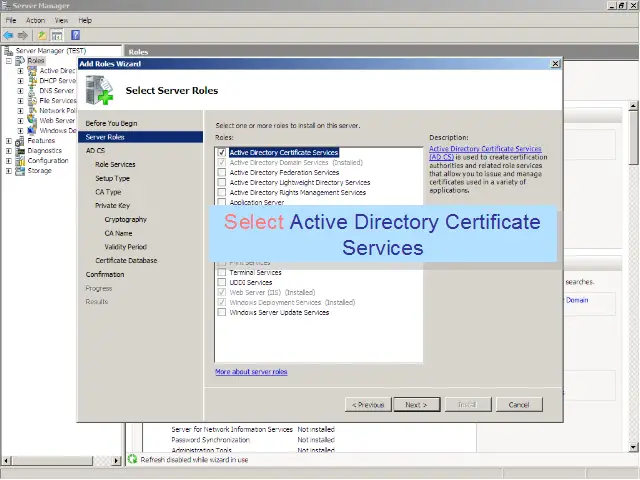
Task: Select the Certificate Database wizard step
Action: tap(126, 260)
